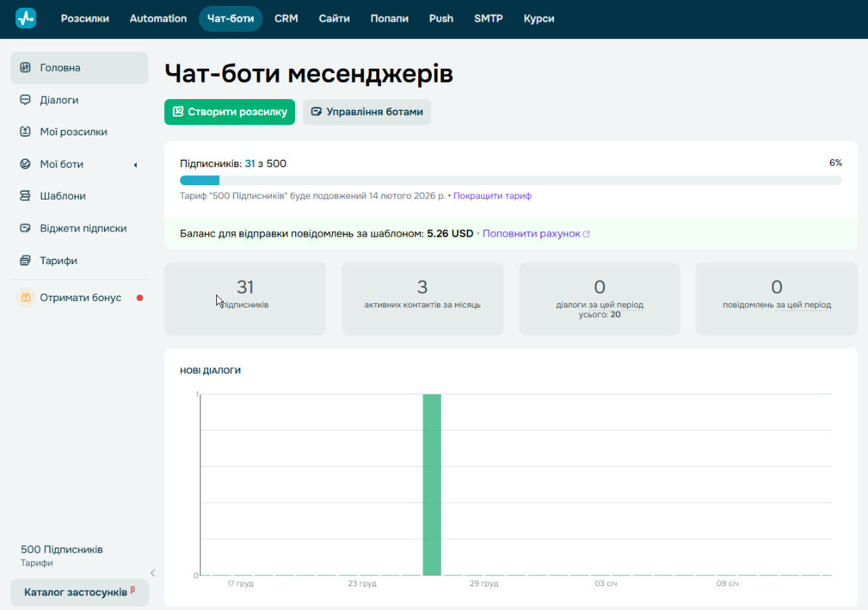
Task: Expand the Каталог застосунків panel
Action: tap(80, 593)
